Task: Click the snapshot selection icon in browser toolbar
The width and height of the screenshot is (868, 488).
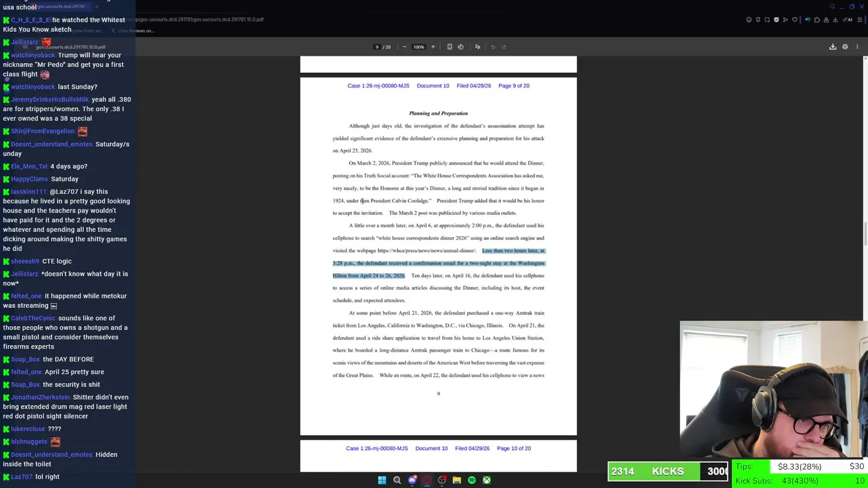Action: 767,20
